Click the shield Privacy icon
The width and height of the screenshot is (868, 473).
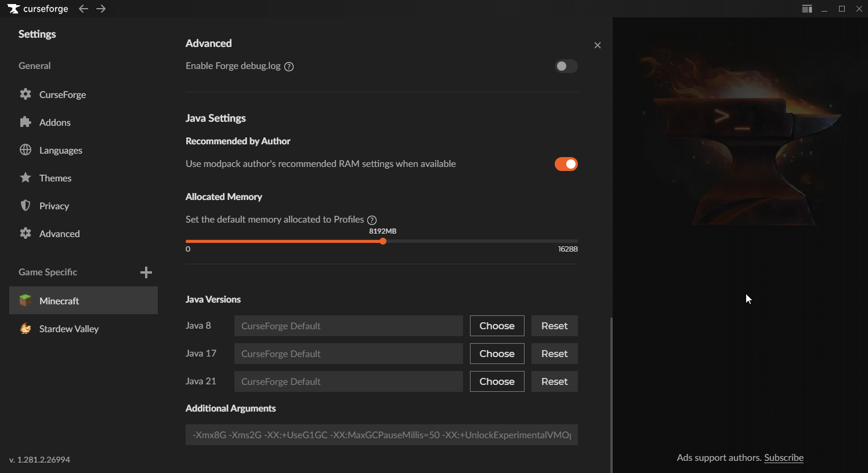tap(26, 205)
